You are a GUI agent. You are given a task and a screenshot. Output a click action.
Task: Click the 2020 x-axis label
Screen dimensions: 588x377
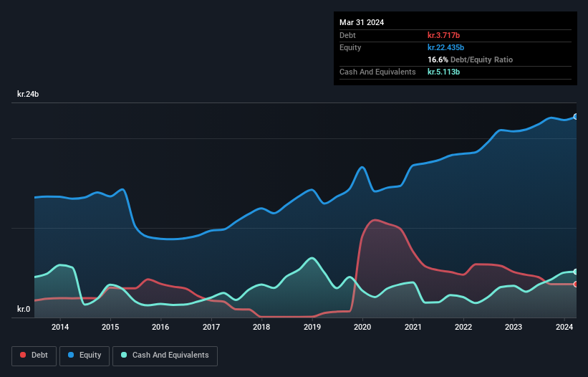pos(362,327)
